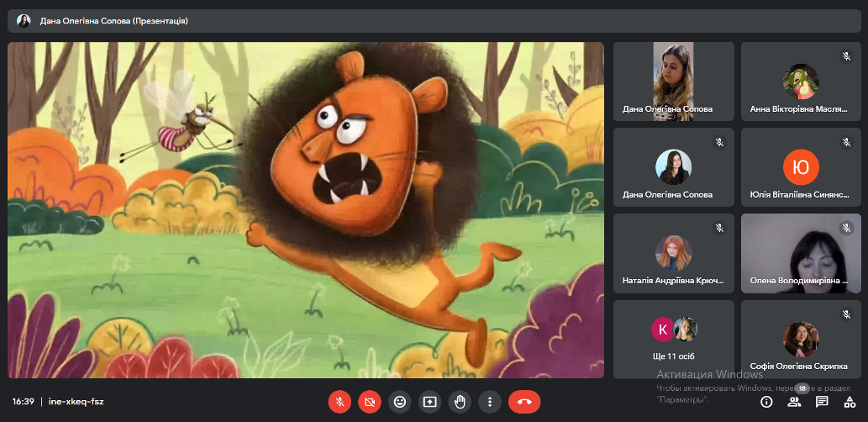Open the emoji reactions button
This screenshot has width=868, height=422.
click(400, 402)
